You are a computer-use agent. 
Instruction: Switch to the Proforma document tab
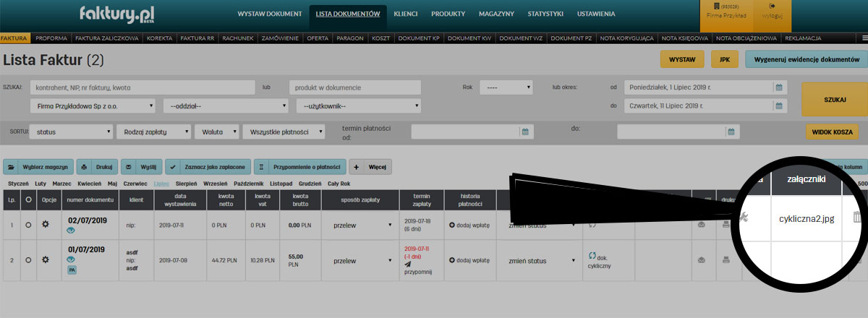[51, 38]
